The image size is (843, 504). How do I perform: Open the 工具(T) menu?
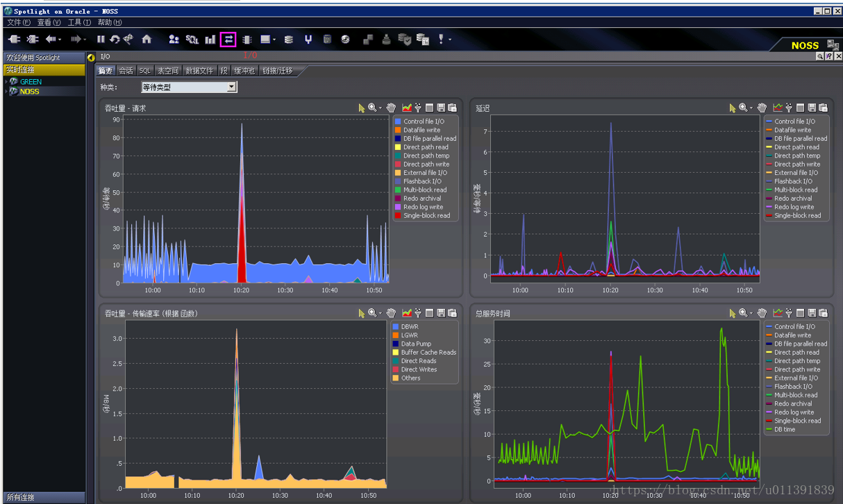tap(79, 22)
